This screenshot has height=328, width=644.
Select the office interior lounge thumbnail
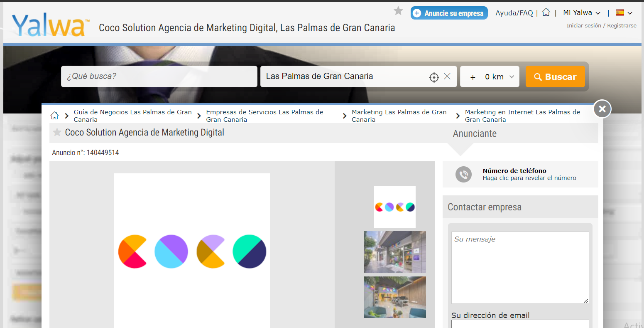[395, 297]
